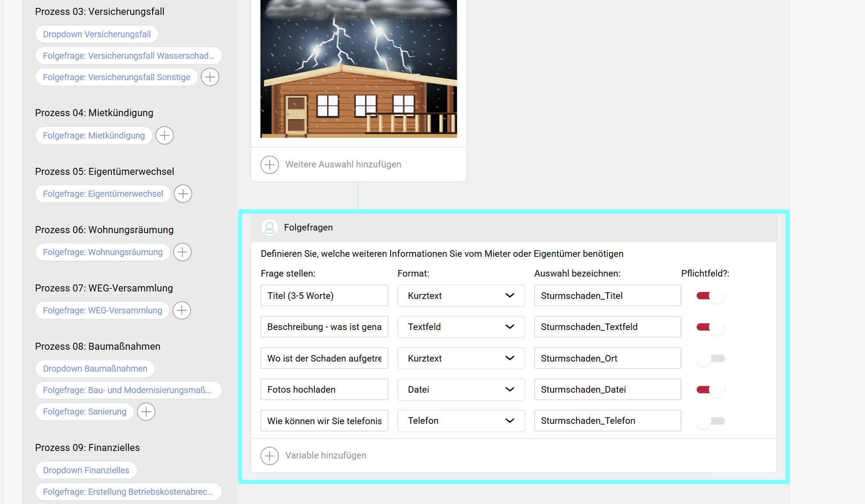The width and height of the screenshot is (865, 504).
Task: Open Folgefrage: Versicherungsfall Wasserschaden link
Action: [128, 56]
